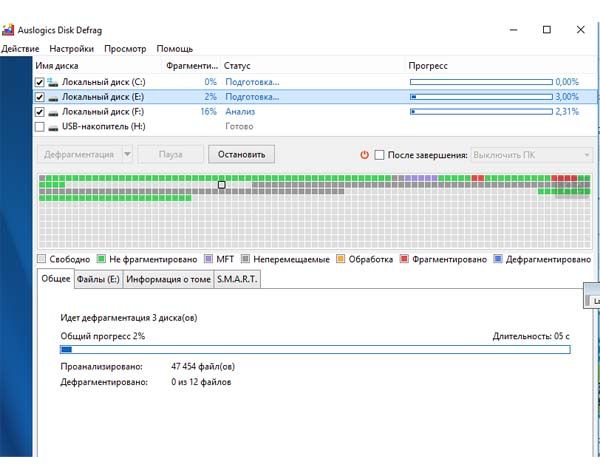600x470 pixels.
Task: Click the Готово status for USB drive
Action: pyautogui.click(x=239, y=127)
